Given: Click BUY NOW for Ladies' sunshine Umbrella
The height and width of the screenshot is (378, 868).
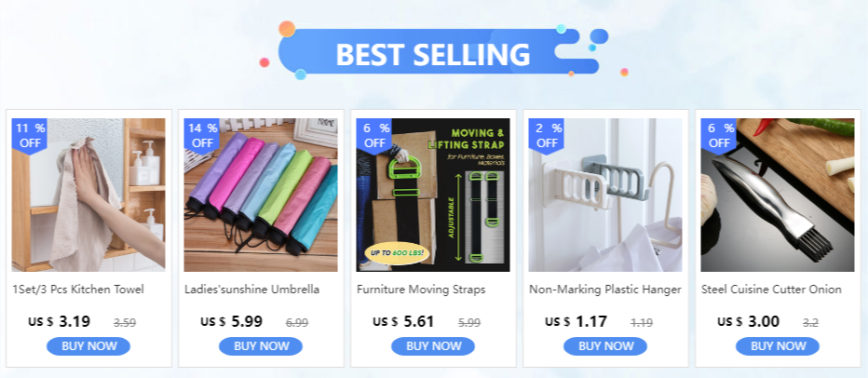Looking at the screenshot, I should [x=261, y=346].
